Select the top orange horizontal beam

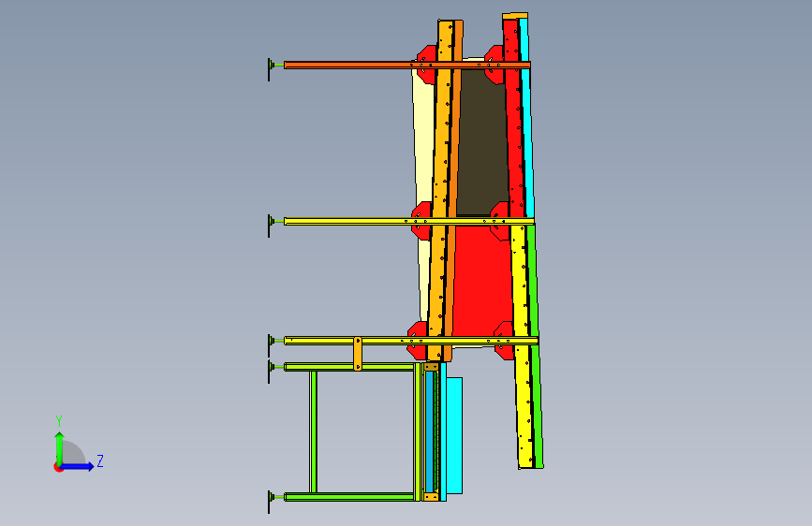coord(407,65)
